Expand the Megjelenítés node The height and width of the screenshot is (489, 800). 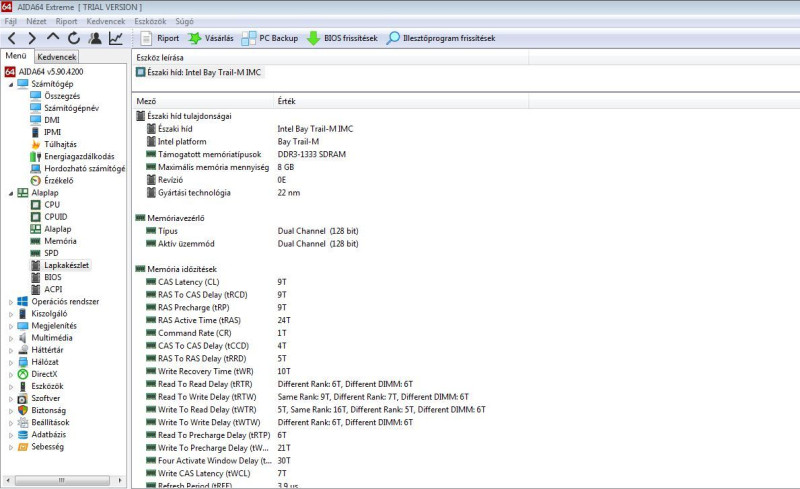[11, 326]
